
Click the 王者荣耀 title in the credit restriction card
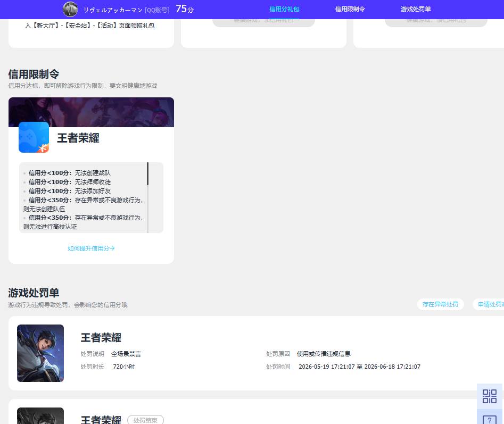pos(78,138)
